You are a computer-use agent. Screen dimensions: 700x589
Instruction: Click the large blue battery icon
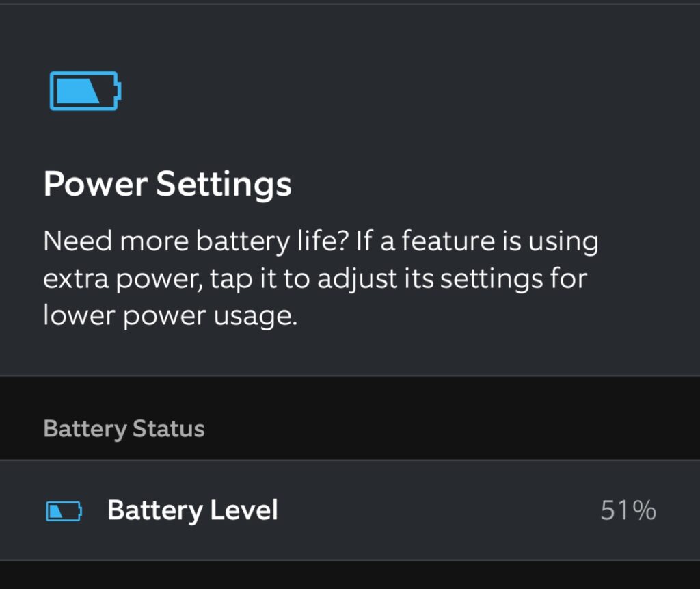click(85, 90)
